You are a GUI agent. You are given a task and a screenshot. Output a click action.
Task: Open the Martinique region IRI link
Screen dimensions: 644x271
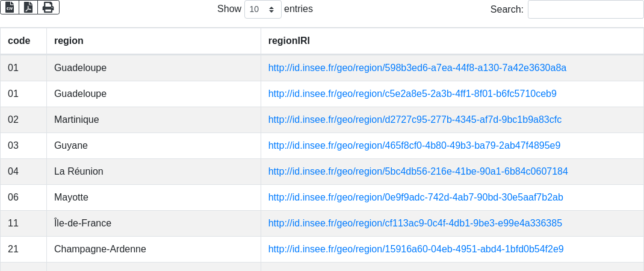pyautogui.click(x=415, y=120)
